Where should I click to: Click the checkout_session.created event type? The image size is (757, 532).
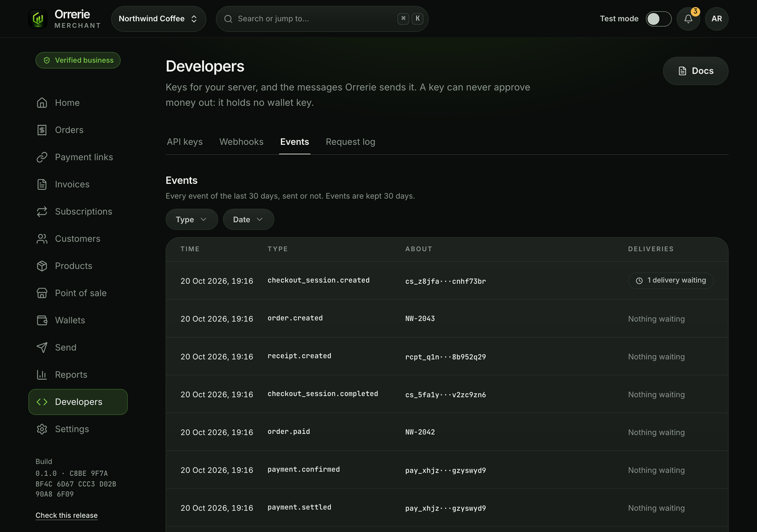tap(319, 280)
